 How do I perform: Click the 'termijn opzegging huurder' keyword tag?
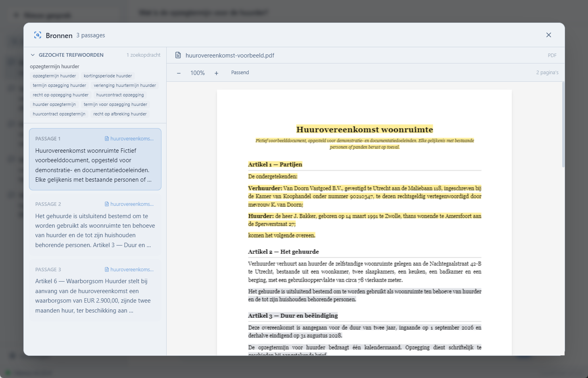[60, 85]
